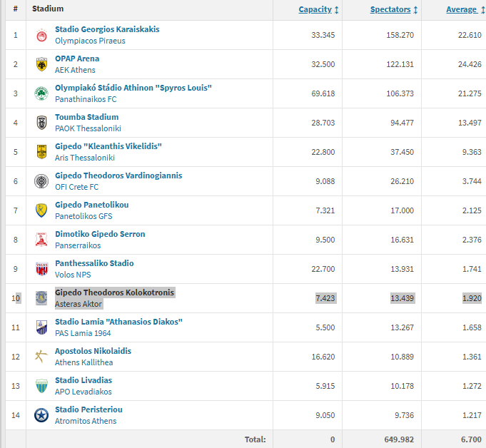Click the Volos NPS club crest
The height and width of the screenshot is (448, 486).
pyautogui.click(x=41, y=269)
